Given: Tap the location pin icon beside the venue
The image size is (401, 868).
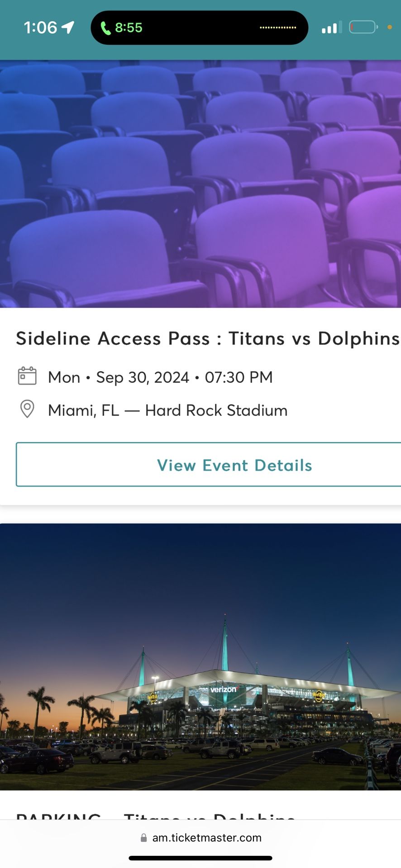Looking at the screenshot, I should (x=27, y=409).
